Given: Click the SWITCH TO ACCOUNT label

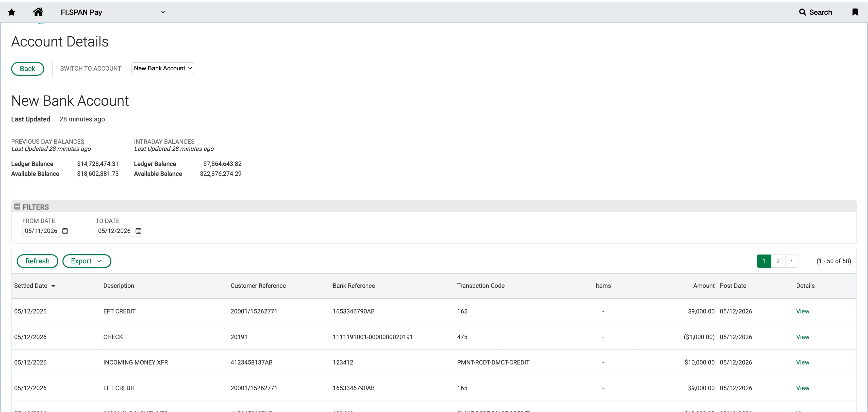Looking at the screenshot, I should point(91,69).
